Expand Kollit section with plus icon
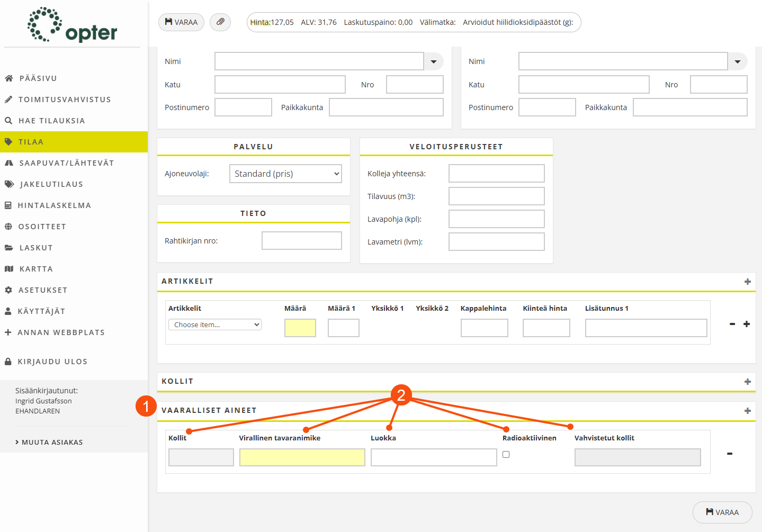 (747, 382)
